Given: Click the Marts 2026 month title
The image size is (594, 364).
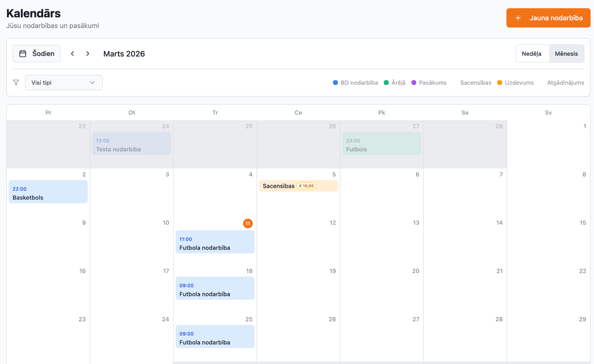Looking at the screenshot, I should point(124,54).
